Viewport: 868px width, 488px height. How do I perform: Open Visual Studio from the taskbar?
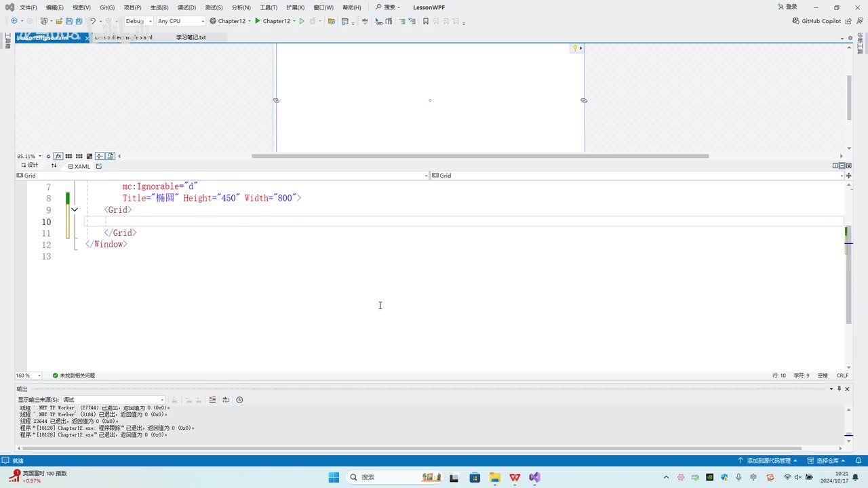pyautogui.click(x=535, y=477)
